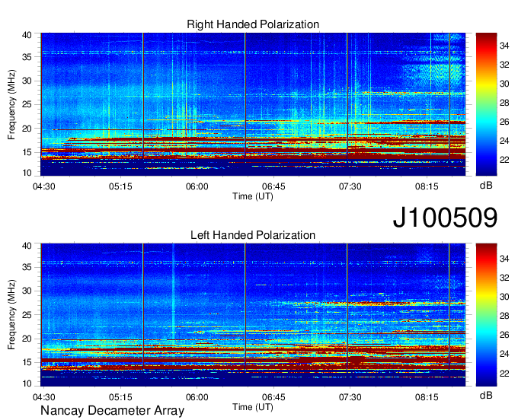The width and height of the screenshot is (518, 420).
Task: Click the 15 MHz tick on bottom plot
Action: click(x=27, y=363)
